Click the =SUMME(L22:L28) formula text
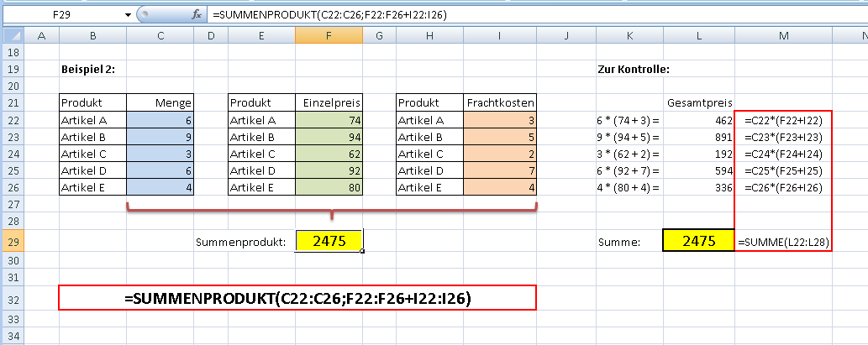The height and width of the screenshot is (345, 868). (x=783, y=242)
